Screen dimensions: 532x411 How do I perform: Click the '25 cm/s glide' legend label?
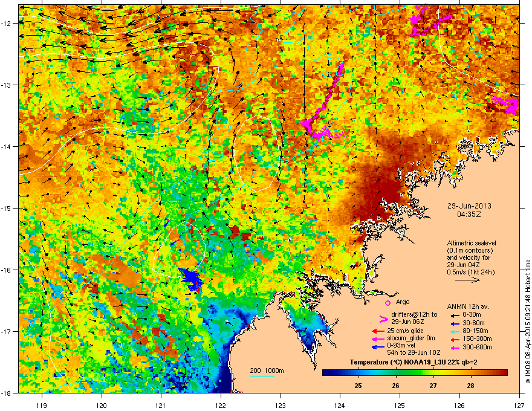pyautogui.click(x=405, y=331)
